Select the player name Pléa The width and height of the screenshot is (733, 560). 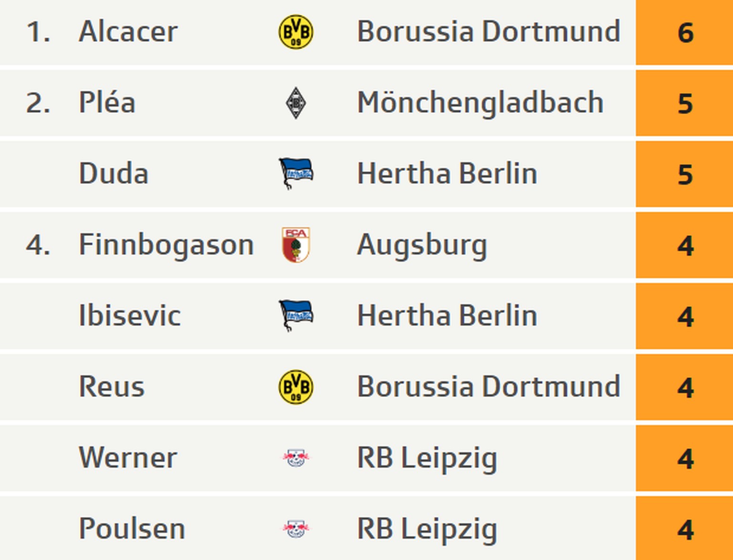pos(107,103)
